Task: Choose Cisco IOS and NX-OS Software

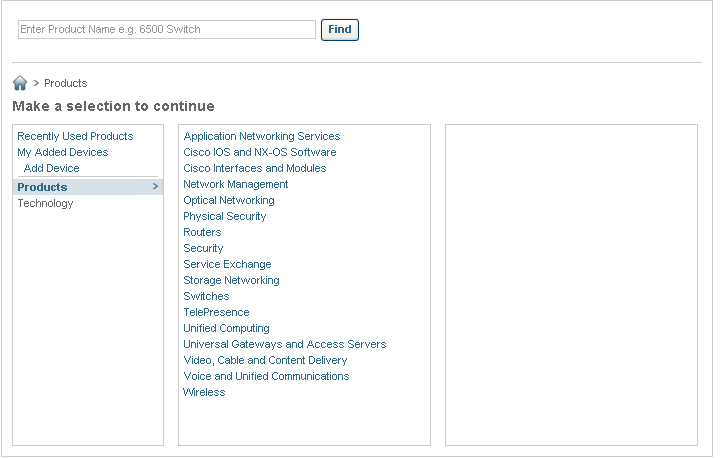Action: pyautogui.click(x=260, y=153)
